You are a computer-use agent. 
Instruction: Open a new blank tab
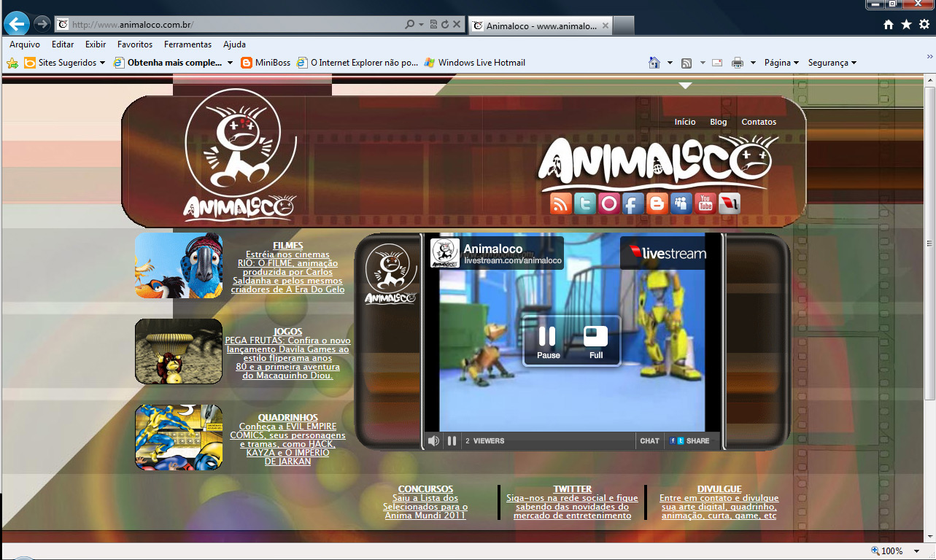(623, 26)
